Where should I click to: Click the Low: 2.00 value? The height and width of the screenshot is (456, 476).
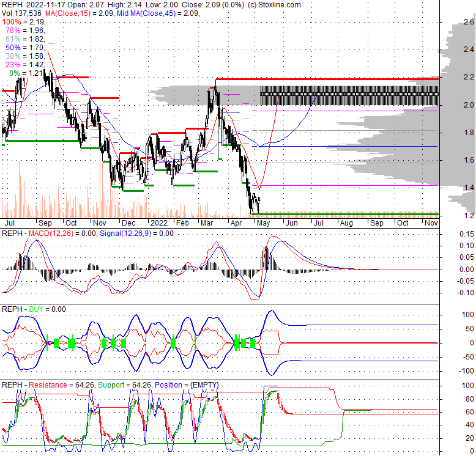pos(162,5)
